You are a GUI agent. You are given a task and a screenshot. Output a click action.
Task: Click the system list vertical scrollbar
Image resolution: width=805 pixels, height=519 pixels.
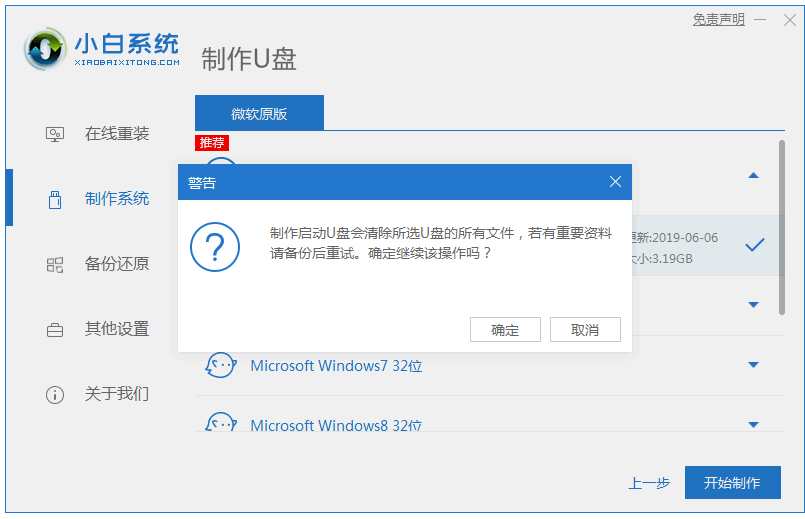782,228
